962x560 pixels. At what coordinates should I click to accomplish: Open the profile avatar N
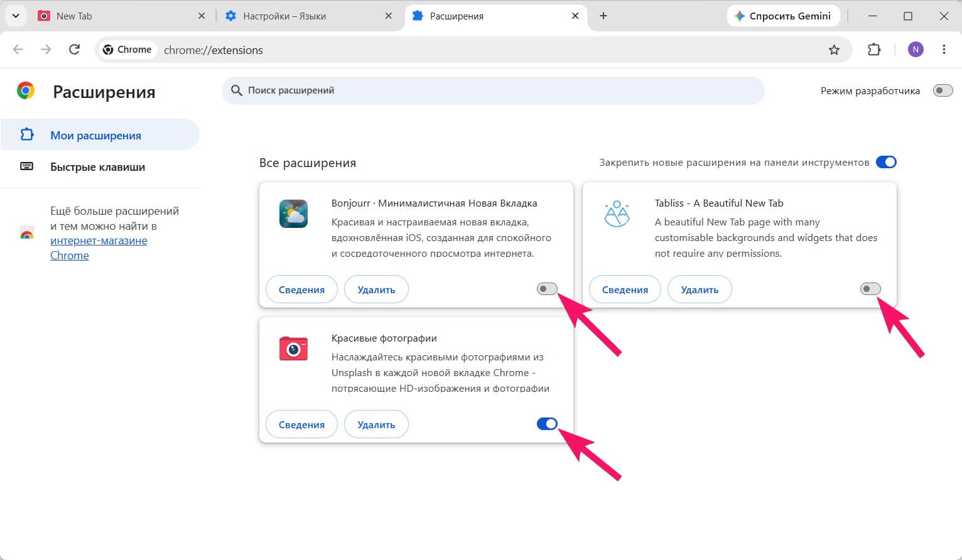tap(916, 50)
